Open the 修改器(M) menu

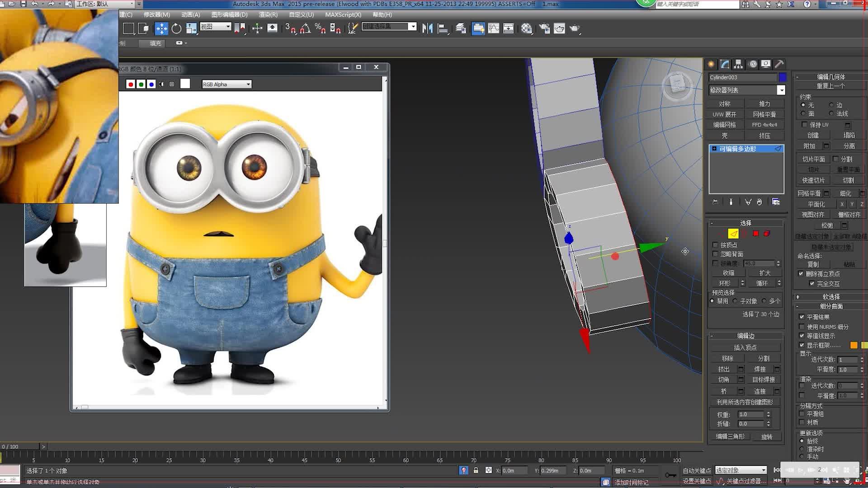click(157, 14)
